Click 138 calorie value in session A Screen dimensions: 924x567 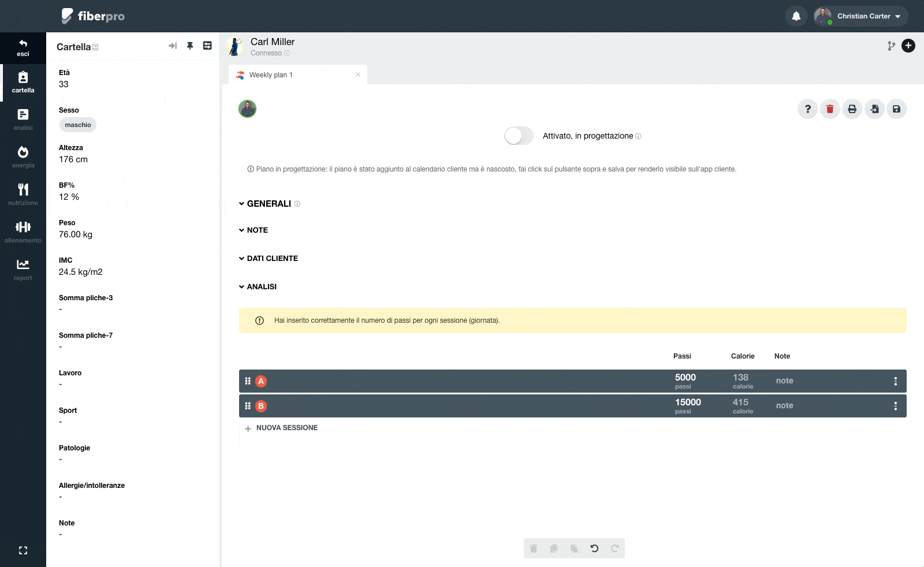click(740, 378)
